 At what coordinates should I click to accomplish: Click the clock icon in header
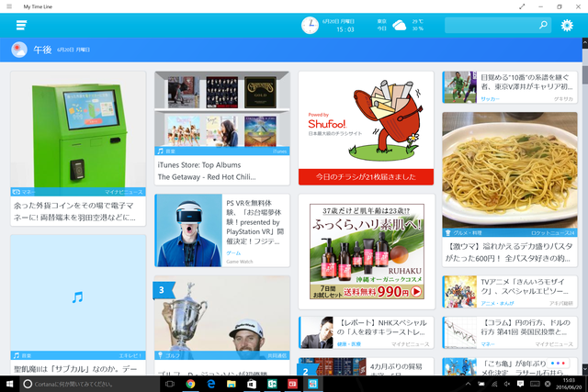tap(310, 25)
